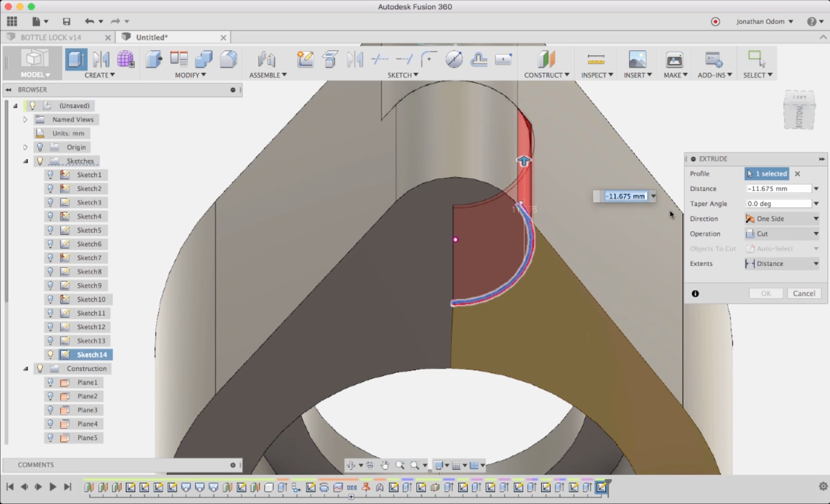Viewport: 830px width, 504px height.
Task: Toggle the Sketches folder lightbulb
Action: pos(40,161)
